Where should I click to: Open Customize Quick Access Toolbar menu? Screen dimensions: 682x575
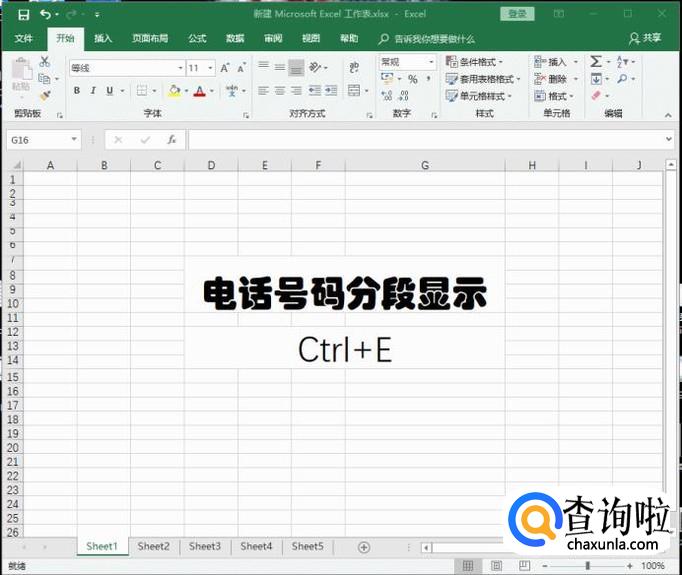[x=97, y=15]
